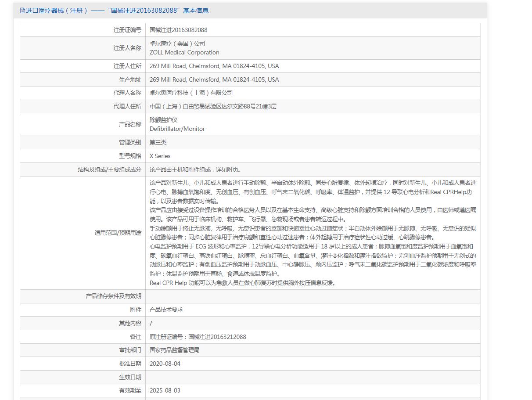This screenshot has width=532, height=400.
Task: Click the 代理人住所 label
Action: (127, 106)
